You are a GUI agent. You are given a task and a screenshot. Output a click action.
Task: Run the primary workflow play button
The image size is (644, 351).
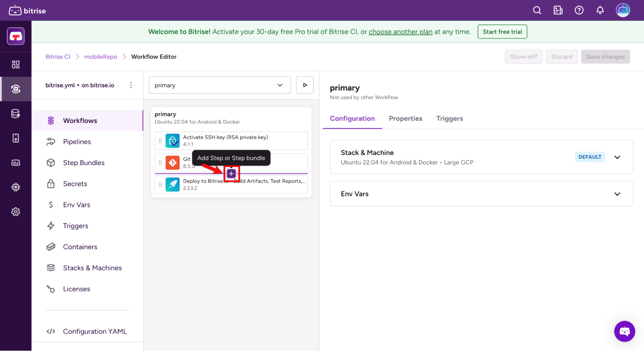pos(305,85)
